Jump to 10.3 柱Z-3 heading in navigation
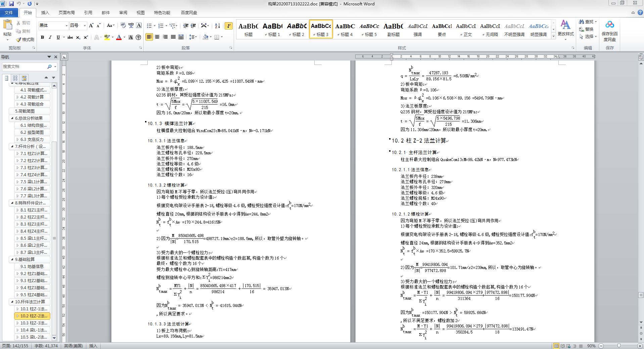The height and width of the screenshot is (349, 644). tap(34, 323)
